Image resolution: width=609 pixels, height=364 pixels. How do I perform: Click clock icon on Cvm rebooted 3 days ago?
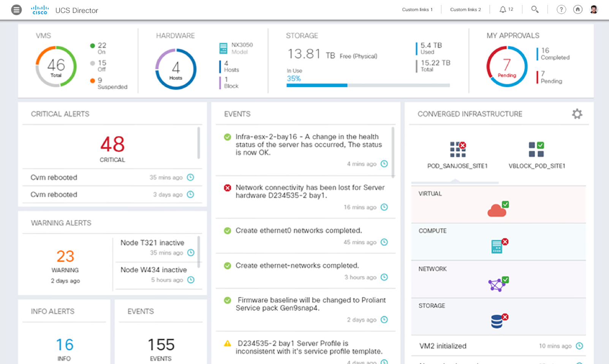pos(190,194)
